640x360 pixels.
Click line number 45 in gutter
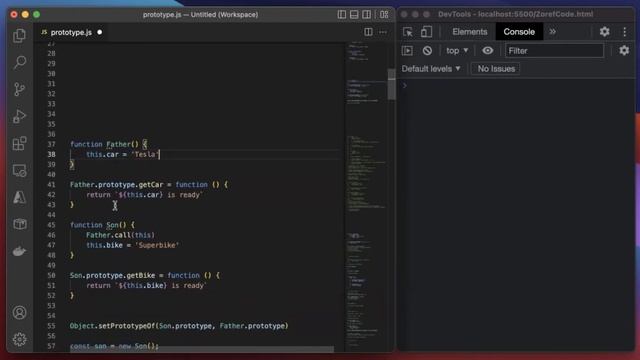point(51,225)
